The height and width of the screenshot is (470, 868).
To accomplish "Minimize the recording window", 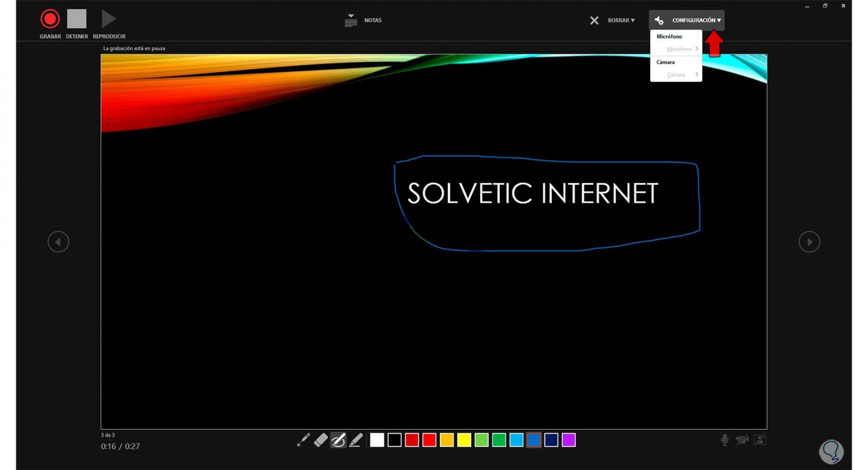I will click(x=807, y=6).
